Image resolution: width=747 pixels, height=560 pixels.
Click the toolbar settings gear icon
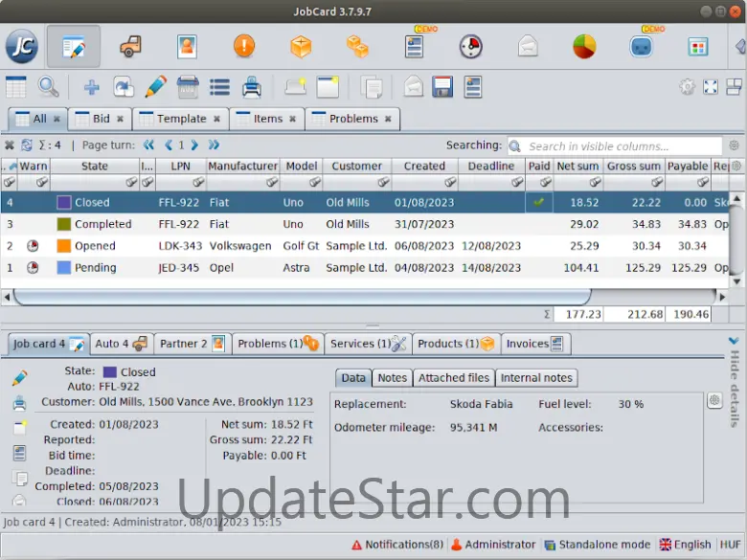[x=687, y=87]
